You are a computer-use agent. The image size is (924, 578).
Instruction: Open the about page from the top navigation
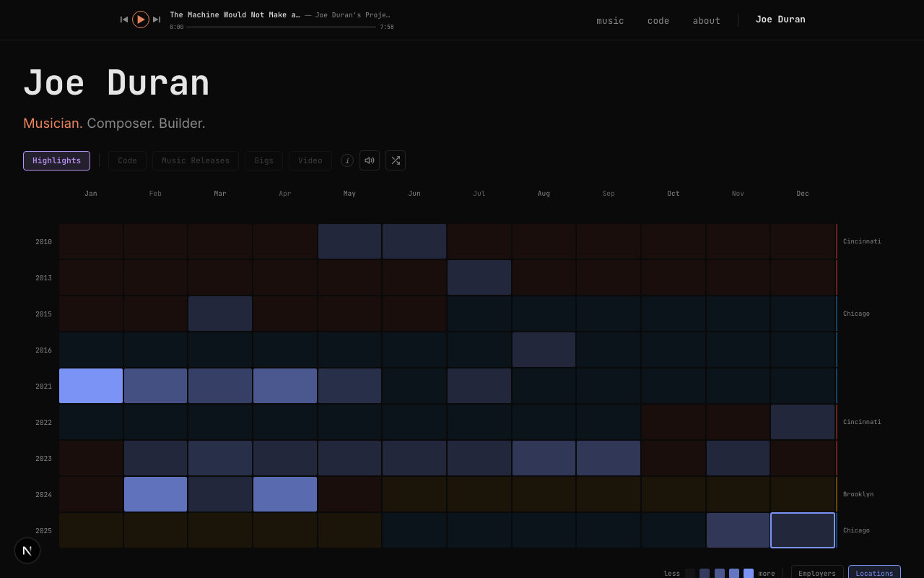click(x=706, y=20)
